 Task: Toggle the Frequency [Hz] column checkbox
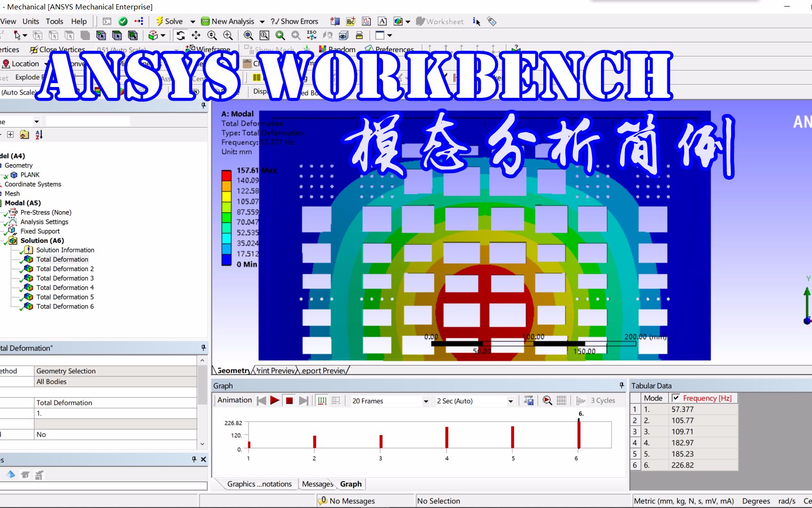(x=676, y=398)
